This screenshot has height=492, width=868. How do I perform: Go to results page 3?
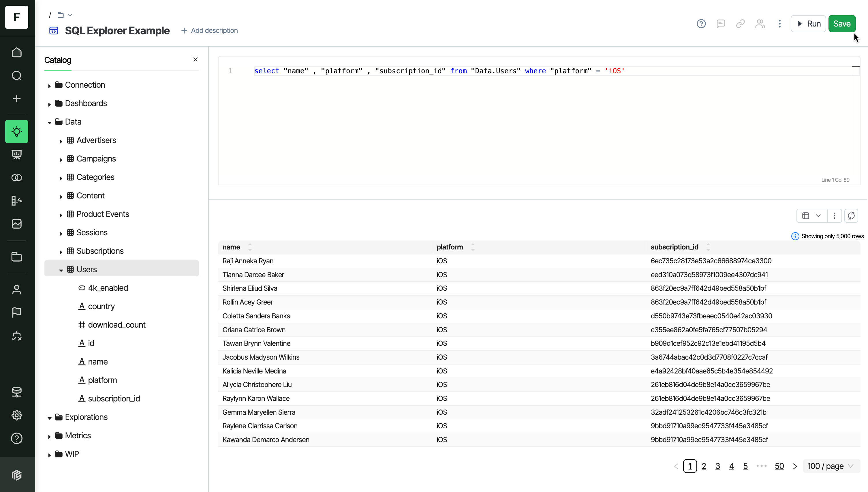[x=718, y=466]
